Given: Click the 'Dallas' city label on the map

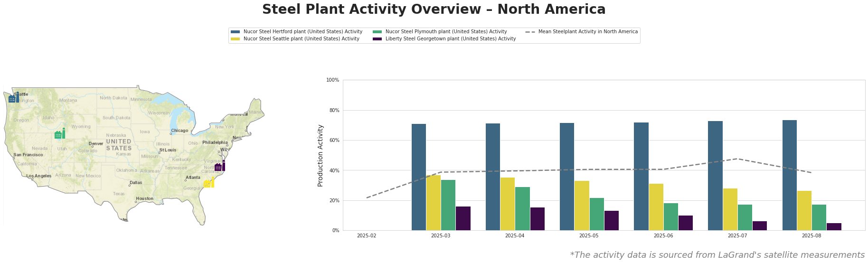Looking at the screenshot, I should coord(136,182).
